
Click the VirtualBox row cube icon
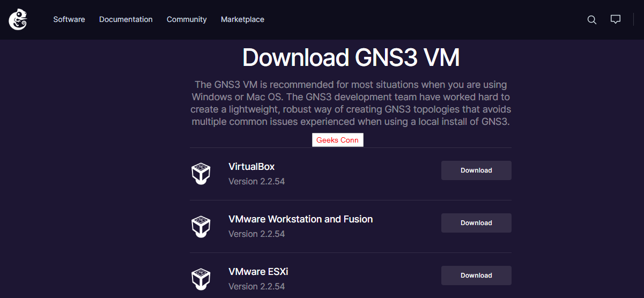click(201, 174)
